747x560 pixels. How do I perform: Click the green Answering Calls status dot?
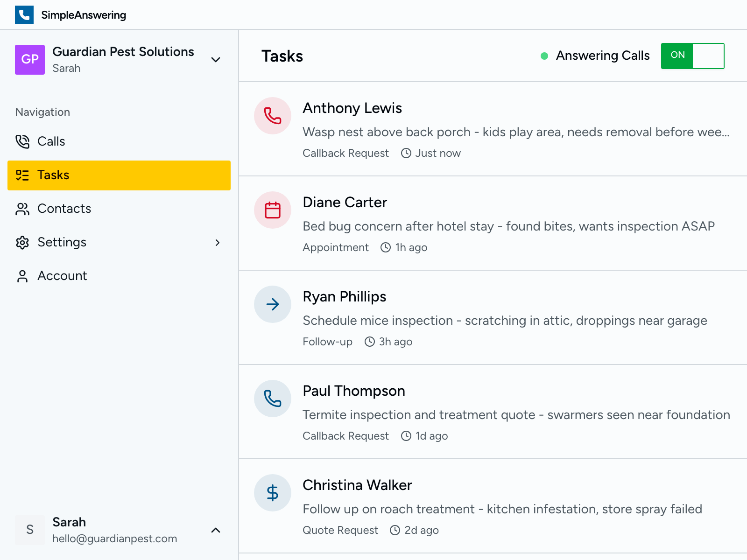click(x=544, y=56)
